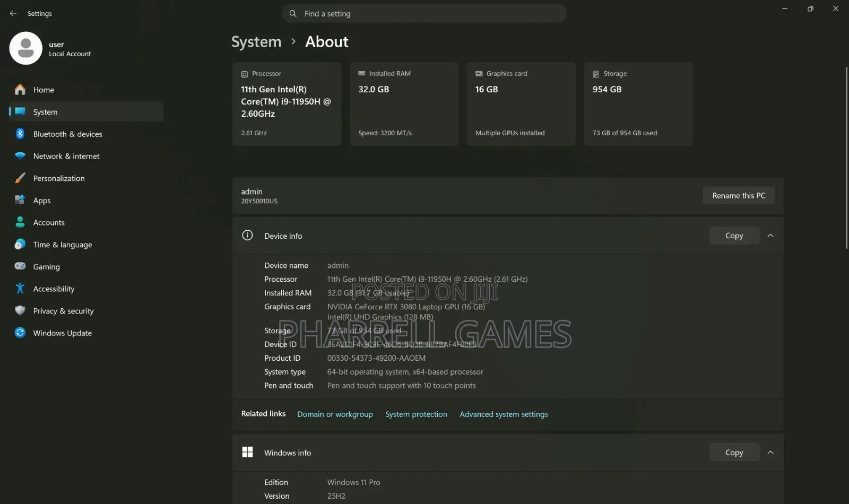Open Gaming settings

tap(86, 267)
